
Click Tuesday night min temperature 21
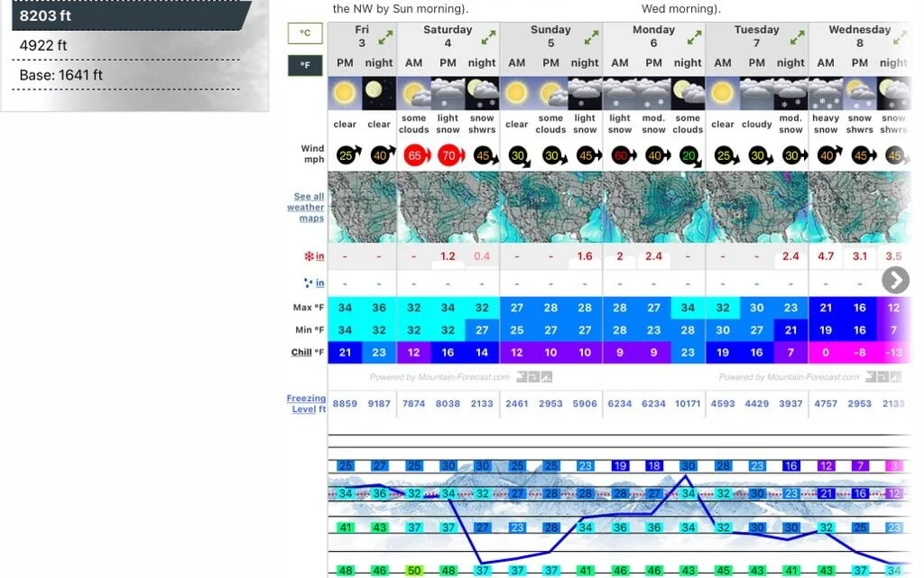(790, 330)
